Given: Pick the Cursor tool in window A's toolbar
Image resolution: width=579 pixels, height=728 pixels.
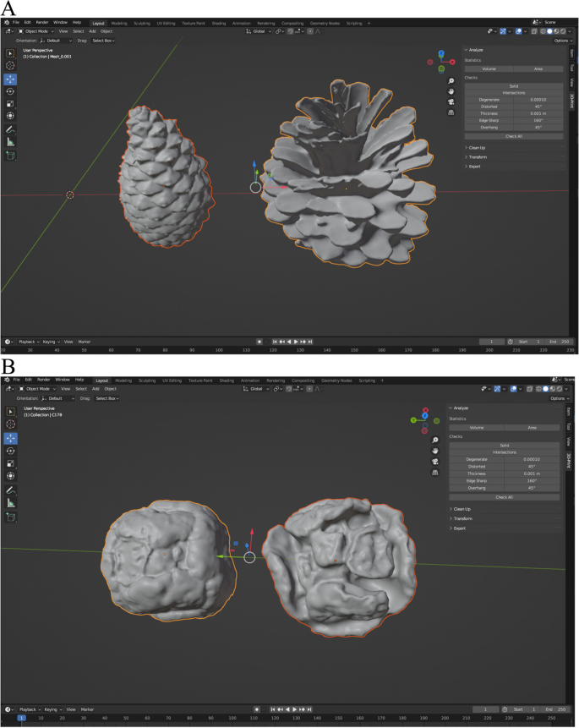Looking at the screenshot, I should pyautogui.click(x=11, y=65).
